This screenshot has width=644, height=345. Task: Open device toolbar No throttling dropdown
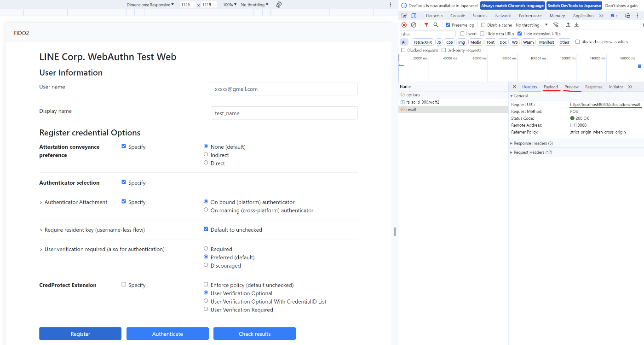[255, 5]
